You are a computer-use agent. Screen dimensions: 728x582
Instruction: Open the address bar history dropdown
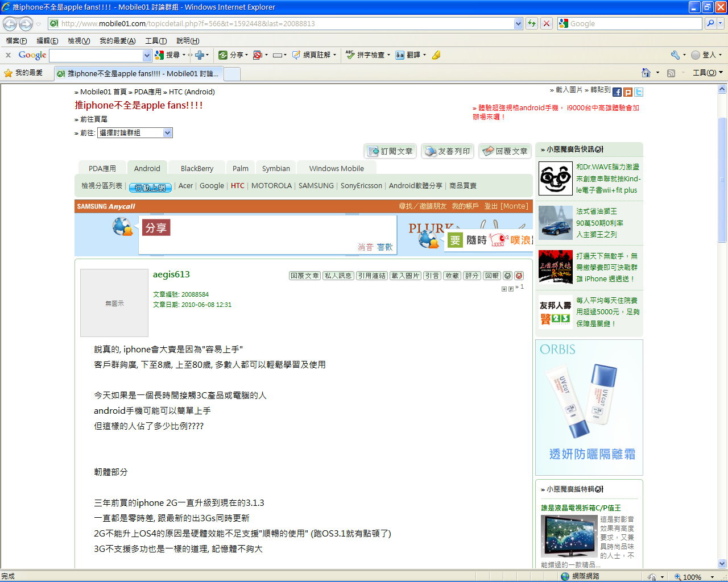(x=518, y=24)
